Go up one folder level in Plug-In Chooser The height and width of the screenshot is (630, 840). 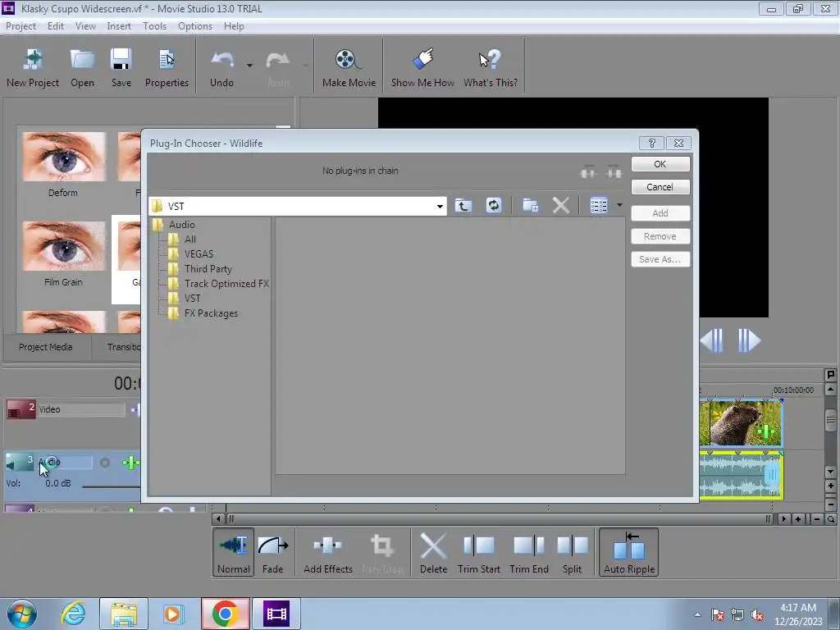[x=463, y=206]
